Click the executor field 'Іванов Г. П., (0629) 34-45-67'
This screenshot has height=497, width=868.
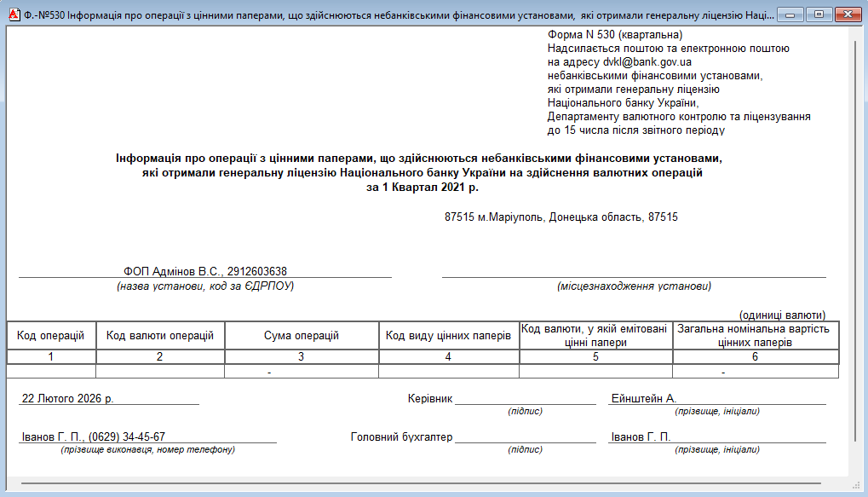click(x=93, y=437)
